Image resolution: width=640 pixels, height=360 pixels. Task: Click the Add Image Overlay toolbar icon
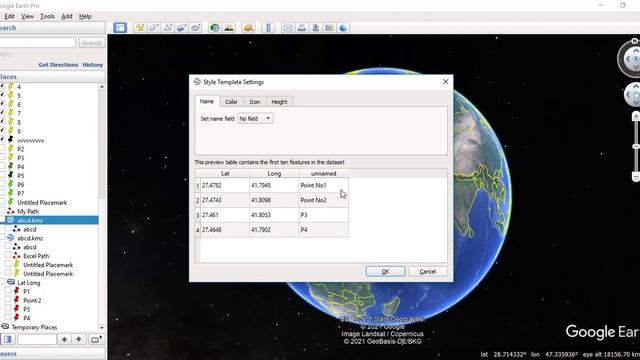pyautogui.click(x=182, y=28)
